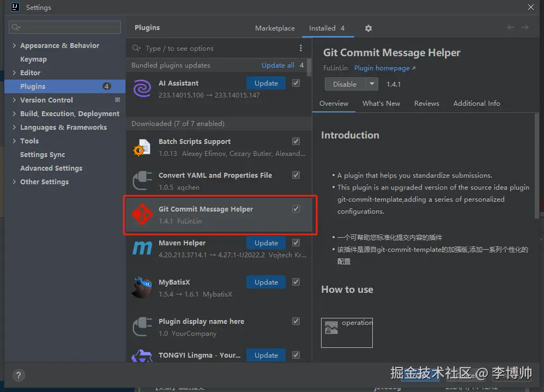Toggle Convert YAML and Properties File checkbox
The width and height of the screenshot is (544, 392).
(x=296, y=175)
